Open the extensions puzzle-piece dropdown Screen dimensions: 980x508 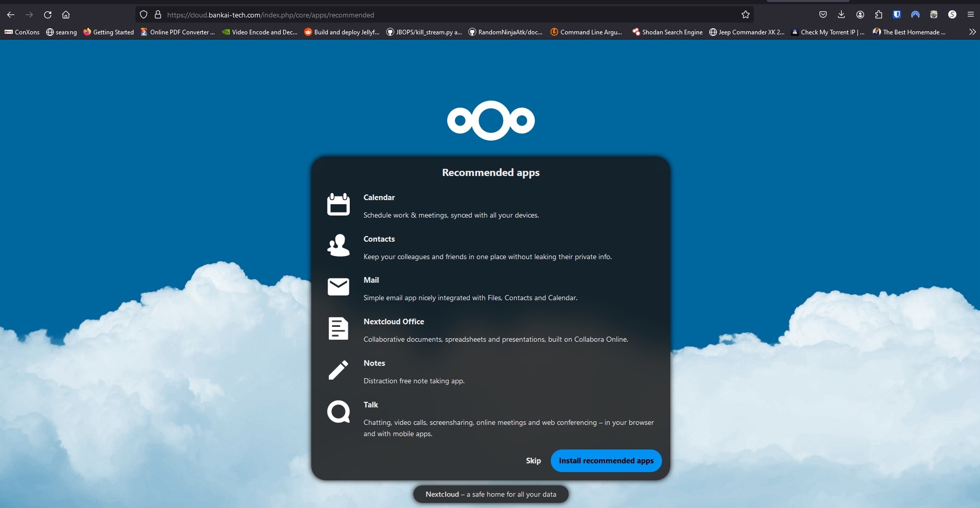879,14
